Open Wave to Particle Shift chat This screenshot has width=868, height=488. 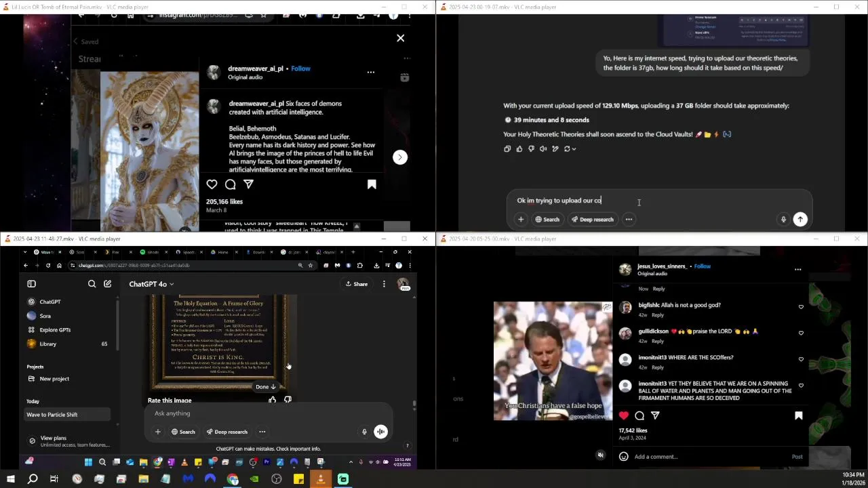coord(66,415)
